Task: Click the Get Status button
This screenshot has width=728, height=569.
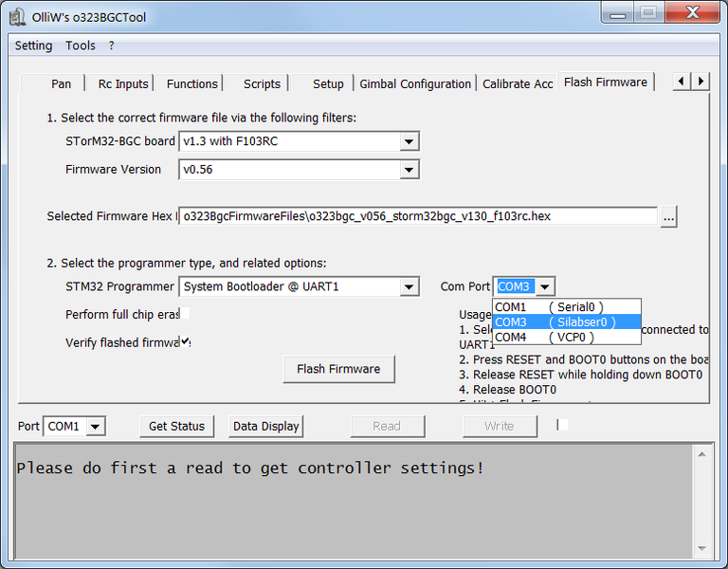Action: tap(176, 427)
